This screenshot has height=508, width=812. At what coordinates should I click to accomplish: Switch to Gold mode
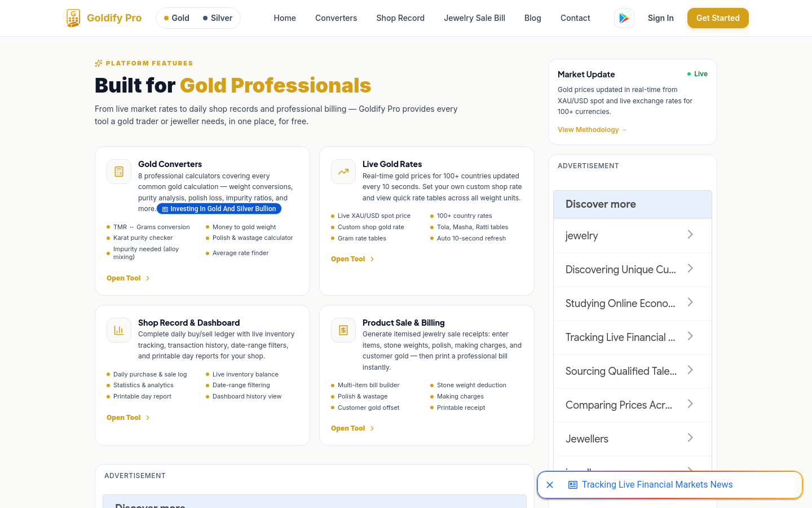(176, 18)
